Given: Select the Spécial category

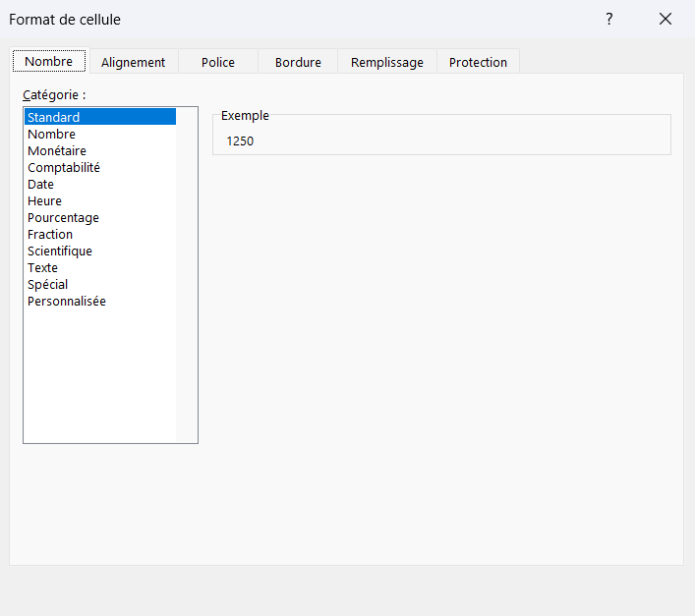Looking at the screenshot, I should coord(100,284).
